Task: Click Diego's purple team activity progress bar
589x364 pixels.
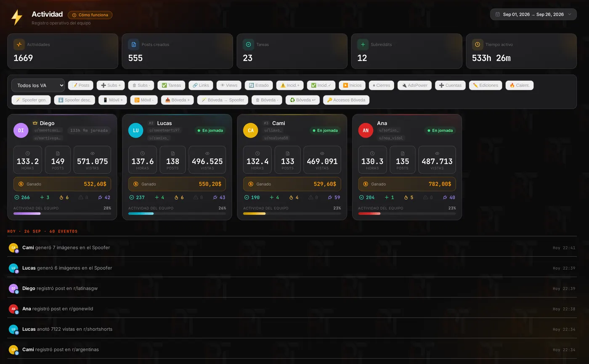Action: (x=62, y=214)
